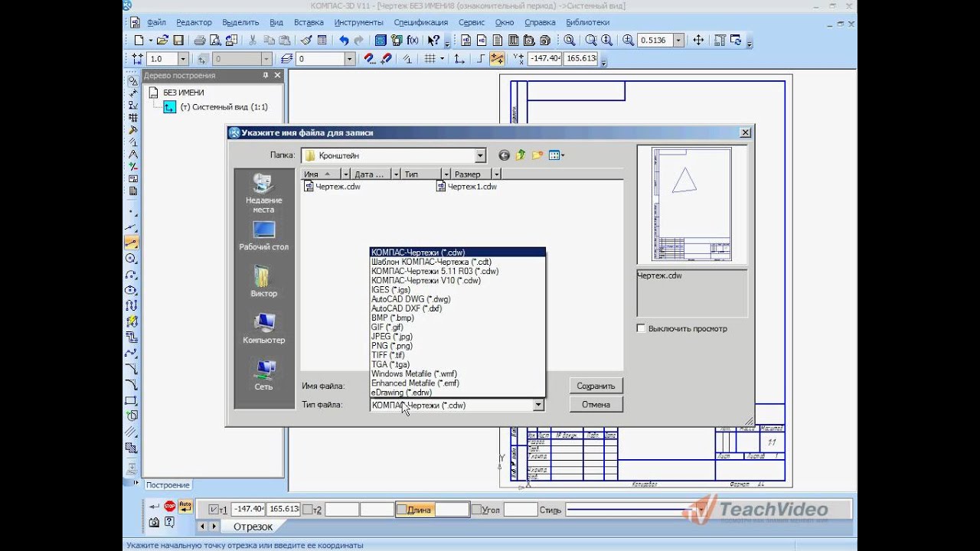The width and height of the screenshot is (980, 551).
Task: Click the grid display icon
Action: tap(430, 58)
